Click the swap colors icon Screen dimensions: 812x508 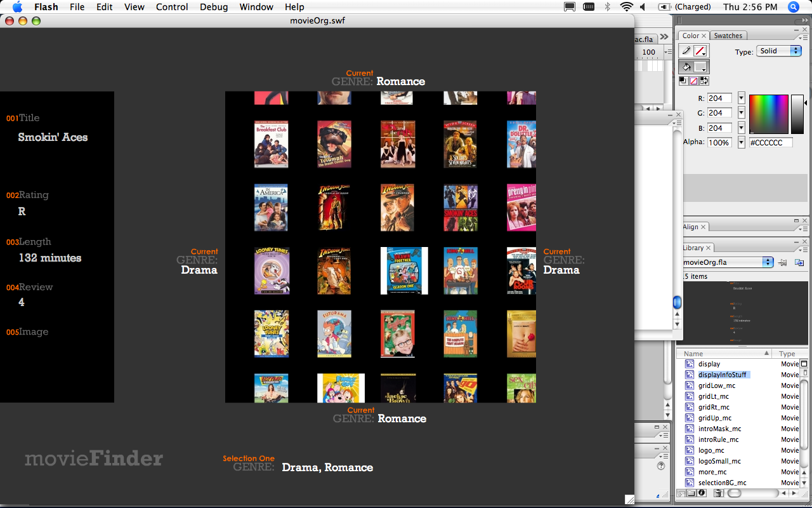pos(704,81)
